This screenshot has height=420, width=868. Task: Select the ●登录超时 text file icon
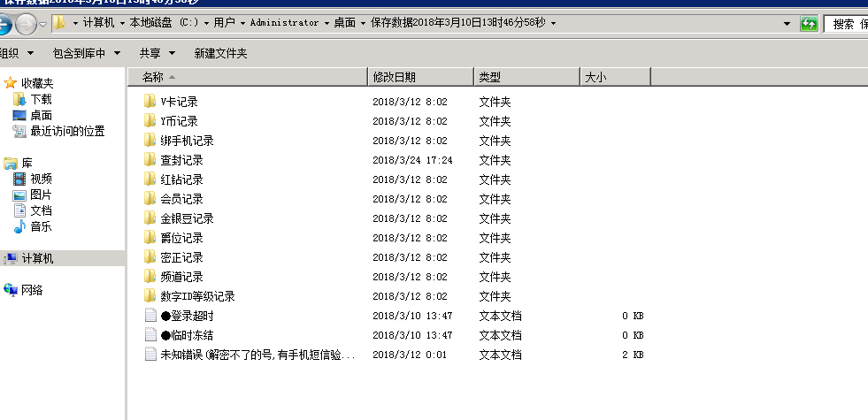pyautogui.click(x=150, y=316)
